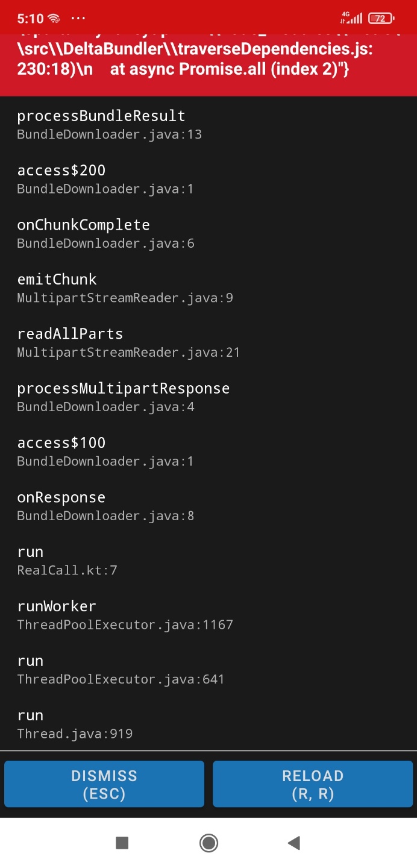The image size is (417, 868).
Task: Open the onResponse BundleDownloader frame
Action: pyautogui.click(x=208, y=506)
